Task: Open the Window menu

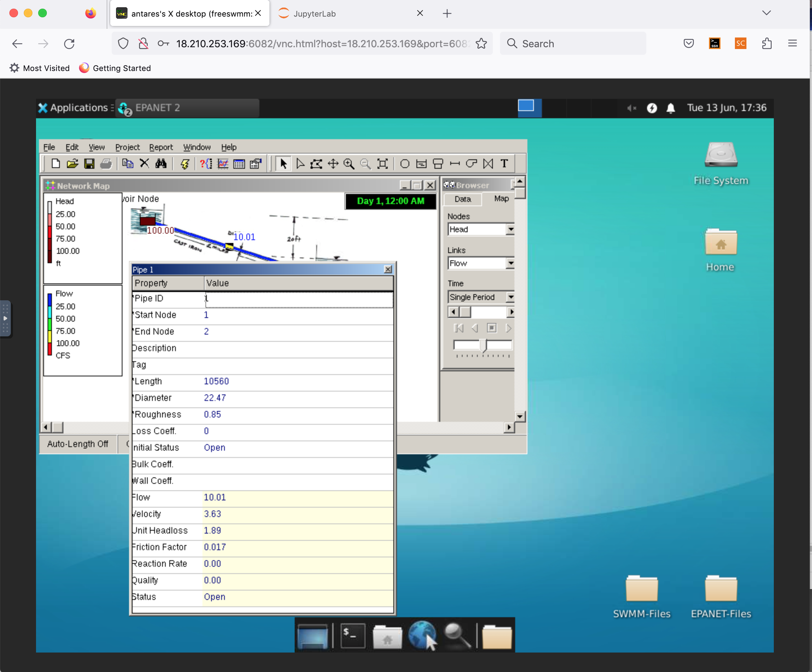Action: pyautogui.click(x=197, y=147)
